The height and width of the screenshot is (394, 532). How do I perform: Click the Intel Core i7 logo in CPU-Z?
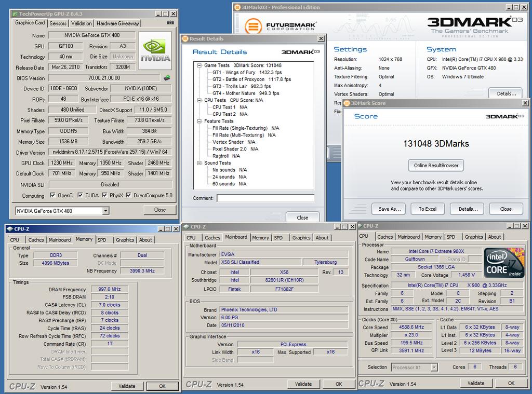504,263
